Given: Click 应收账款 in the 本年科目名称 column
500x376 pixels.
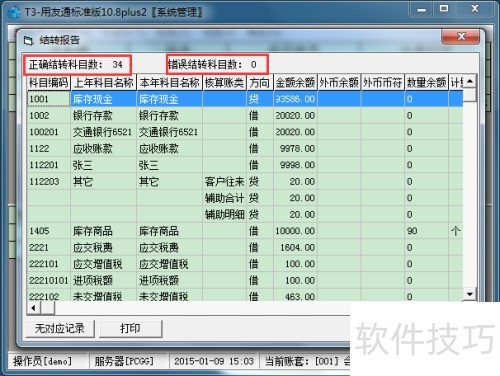Looking at the screenshot, I should 169,148.
